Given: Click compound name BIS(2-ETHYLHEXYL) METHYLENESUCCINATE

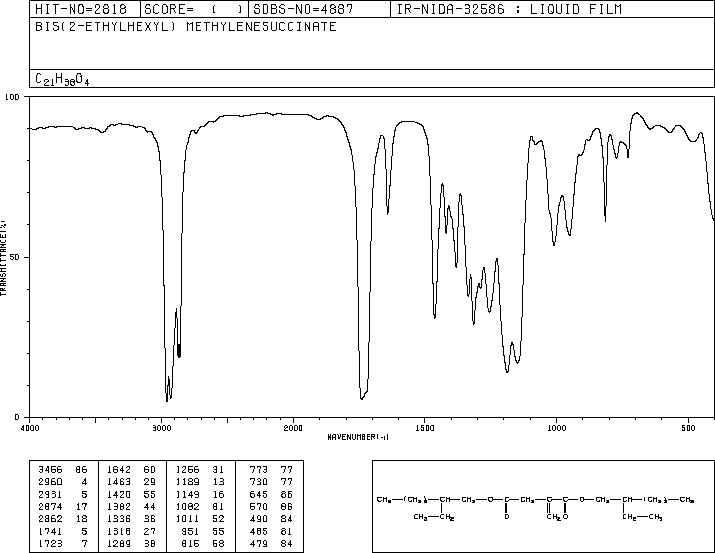Looking at the screenshot, I should pos(186,27).
